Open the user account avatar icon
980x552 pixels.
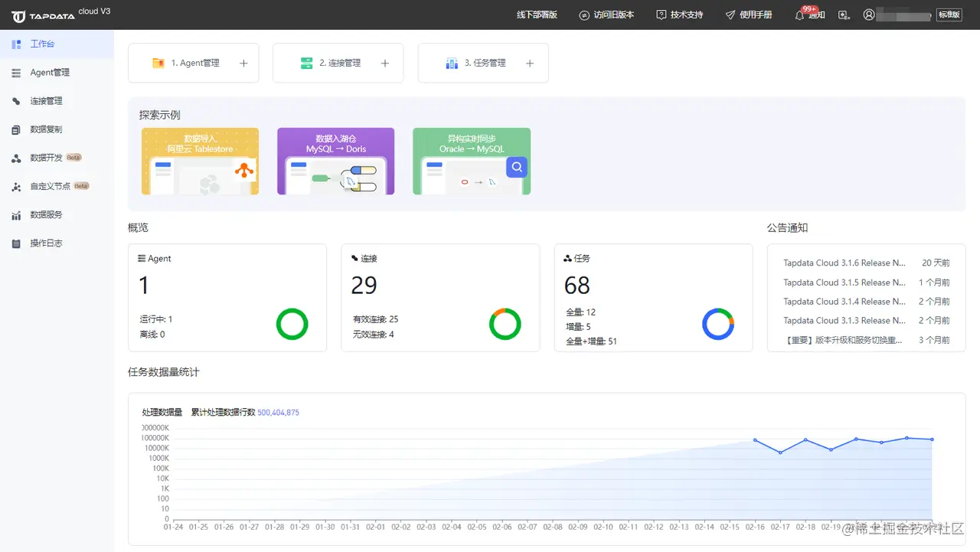click(869, 15)
